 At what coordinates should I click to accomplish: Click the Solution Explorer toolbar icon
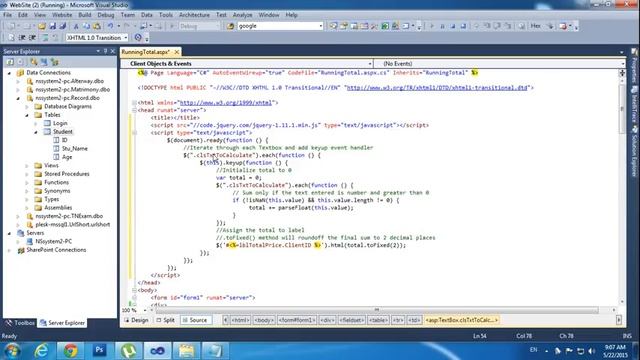pos(333,26)
